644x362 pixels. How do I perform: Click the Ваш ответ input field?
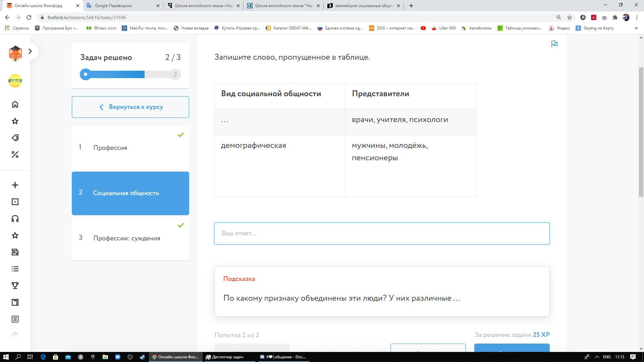[x=382, y=233]
